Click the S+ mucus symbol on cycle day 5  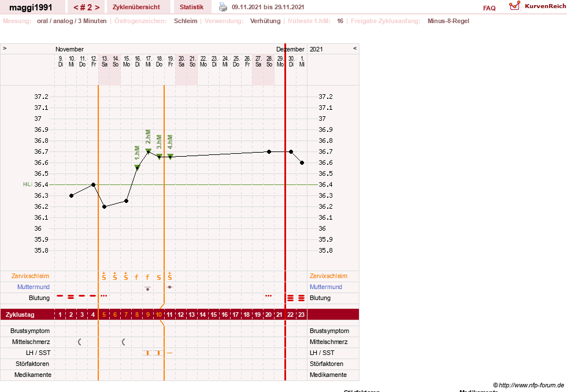pyautogui.click(x=104, y=276)
